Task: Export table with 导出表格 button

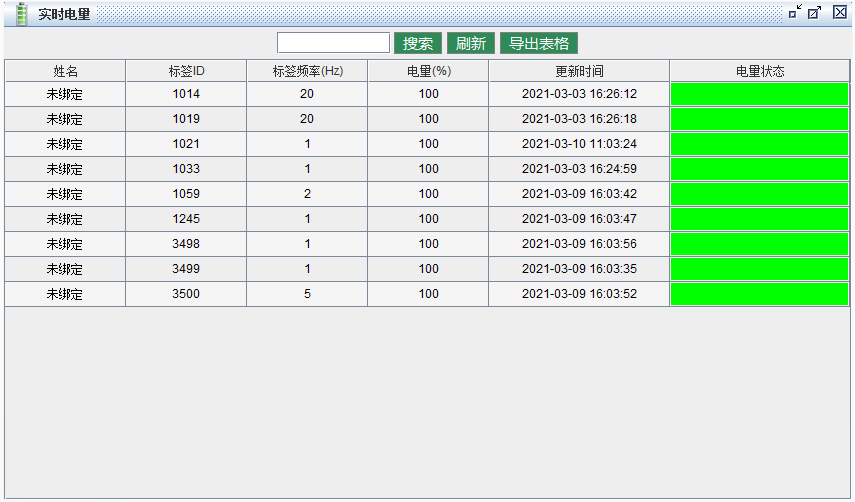Action: click(539, 43)
